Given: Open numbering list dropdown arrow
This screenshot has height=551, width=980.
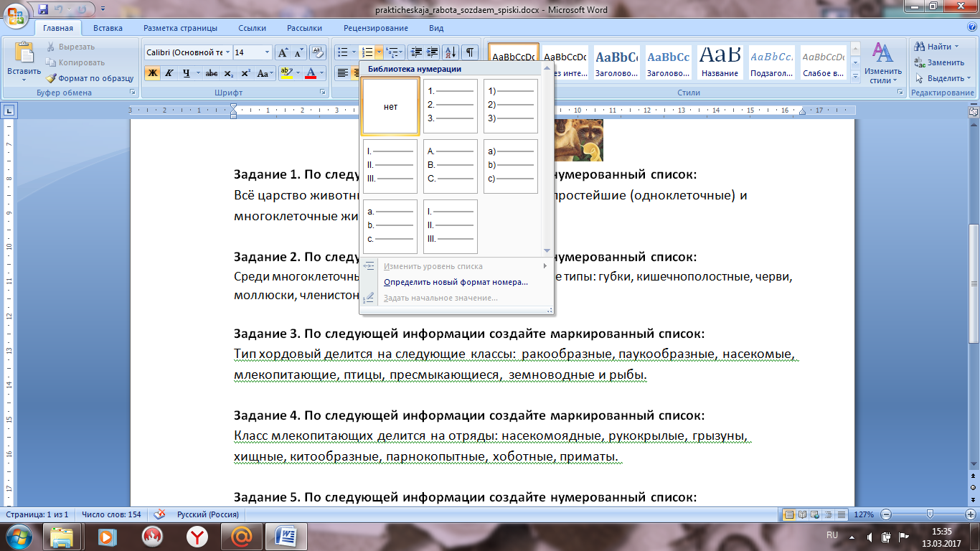Looking at the screenshot, I should pyautogui.click(x=380, y=52).
